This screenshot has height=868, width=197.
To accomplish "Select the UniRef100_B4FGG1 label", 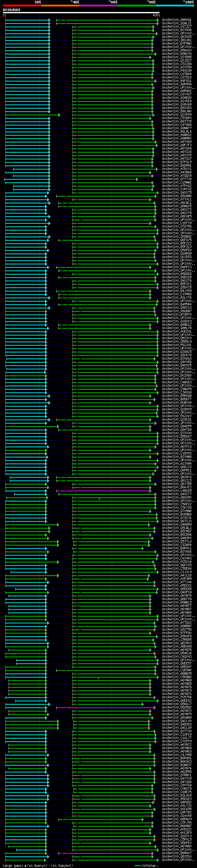I will click(177, 81).
